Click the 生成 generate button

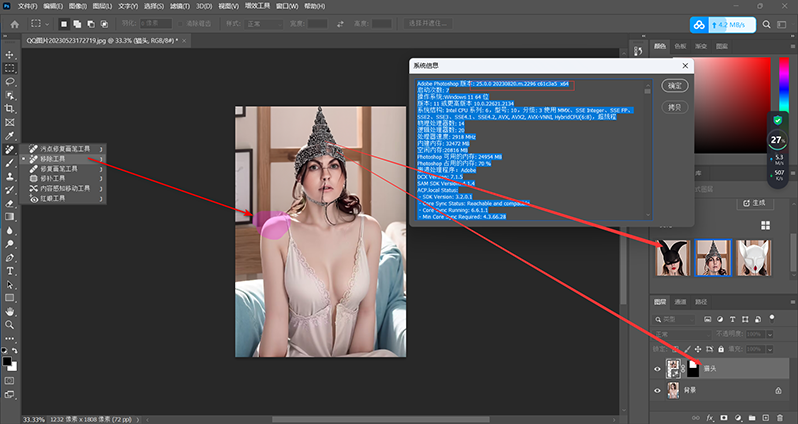[x=754, y=203]
